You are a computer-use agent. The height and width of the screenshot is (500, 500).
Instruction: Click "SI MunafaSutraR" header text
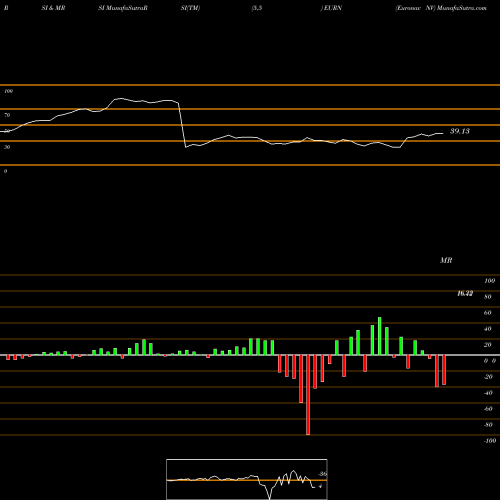pos(123,8)
